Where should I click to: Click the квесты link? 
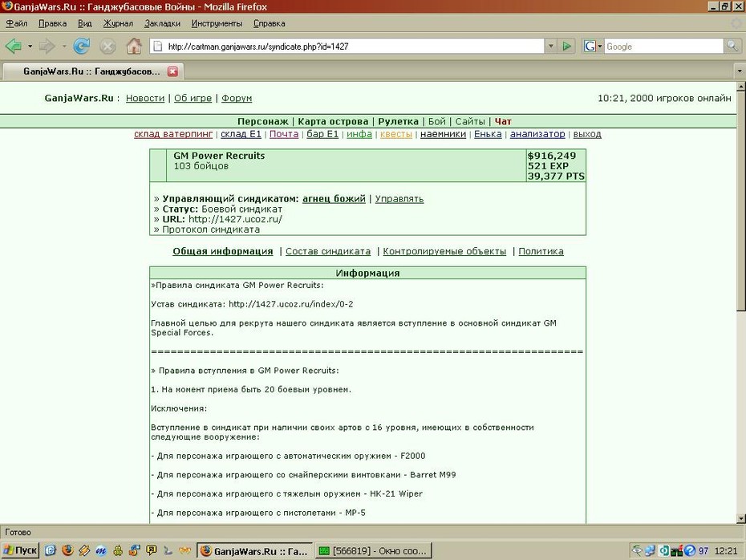coord(395,134)
